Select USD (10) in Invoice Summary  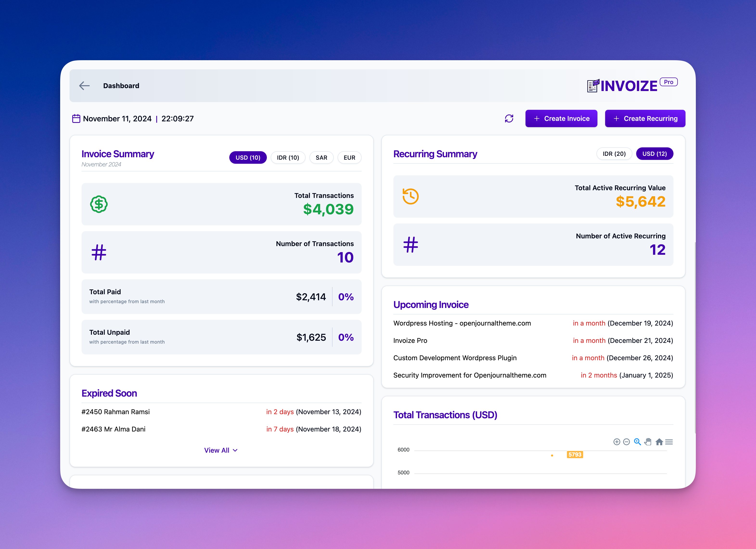(x=248, y=157)
